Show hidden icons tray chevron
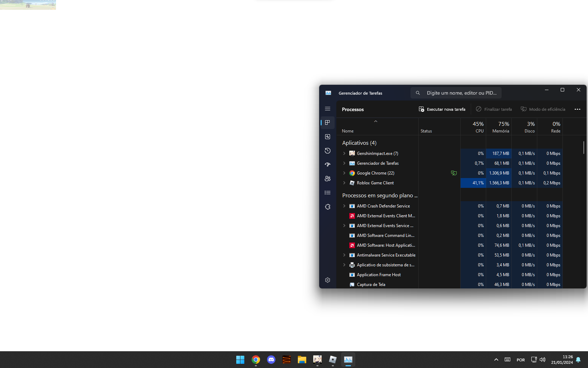The width and height of the screenshot is (588, 368). [496, 360]
